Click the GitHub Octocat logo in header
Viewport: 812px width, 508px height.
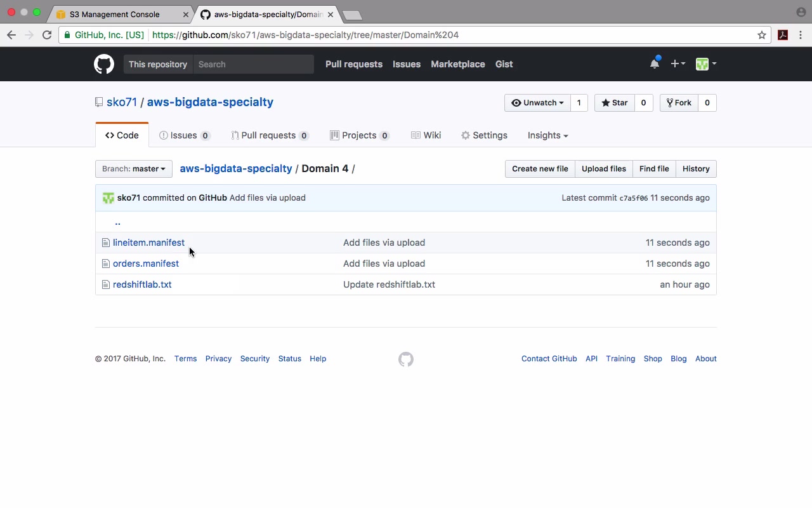click(x=104, y=64)
